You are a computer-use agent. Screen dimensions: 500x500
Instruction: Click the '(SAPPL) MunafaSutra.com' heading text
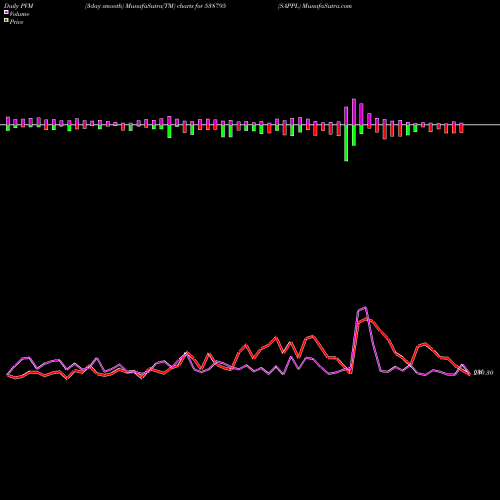click(x=315, y=6)
